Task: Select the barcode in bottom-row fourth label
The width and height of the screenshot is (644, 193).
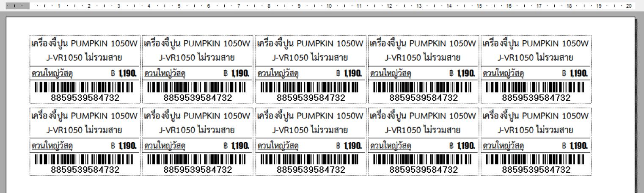Action: pos(423,160)
